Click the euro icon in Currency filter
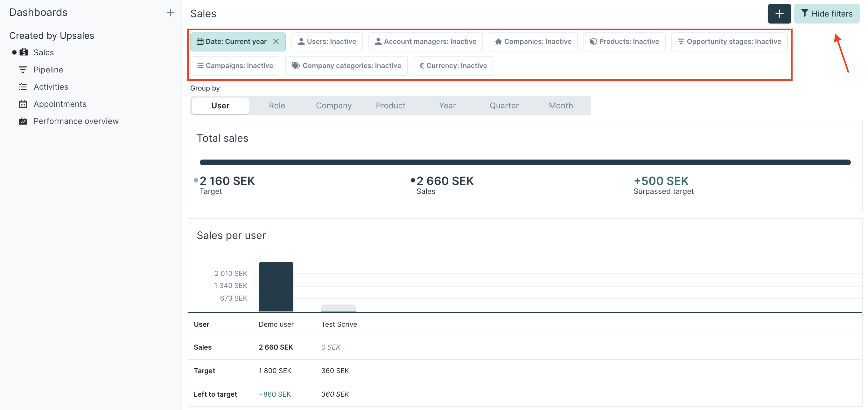This screenshot has height=410, width=868. [x=422, y=66]
